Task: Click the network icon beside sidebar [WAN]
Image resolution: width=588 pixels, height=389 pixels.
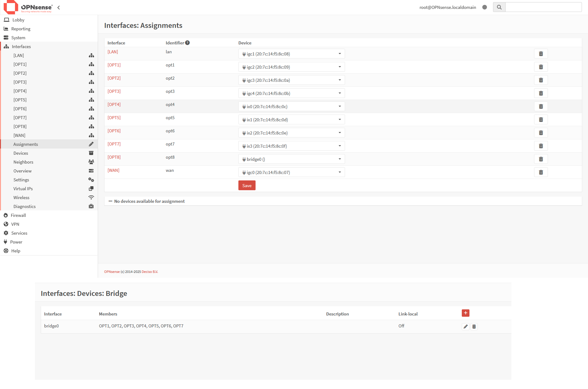Action: (91, 135)
